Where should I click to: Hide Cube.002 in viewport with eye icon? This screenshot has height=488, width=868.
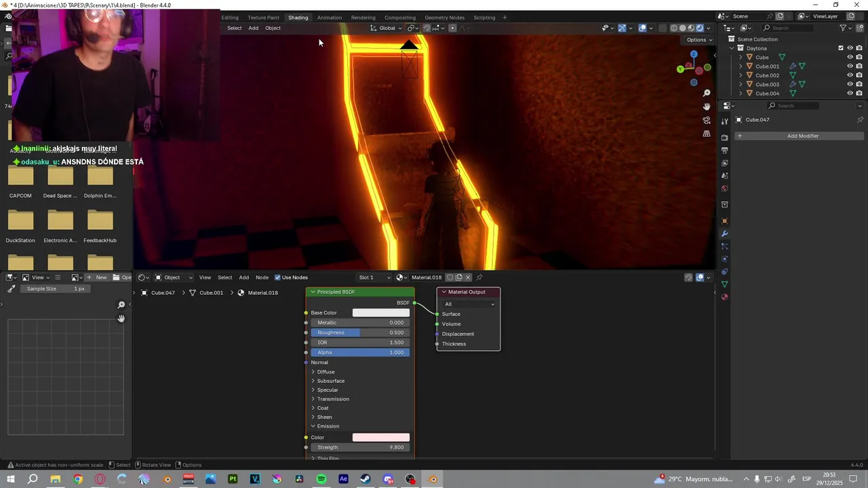click(x=850, y=75)
